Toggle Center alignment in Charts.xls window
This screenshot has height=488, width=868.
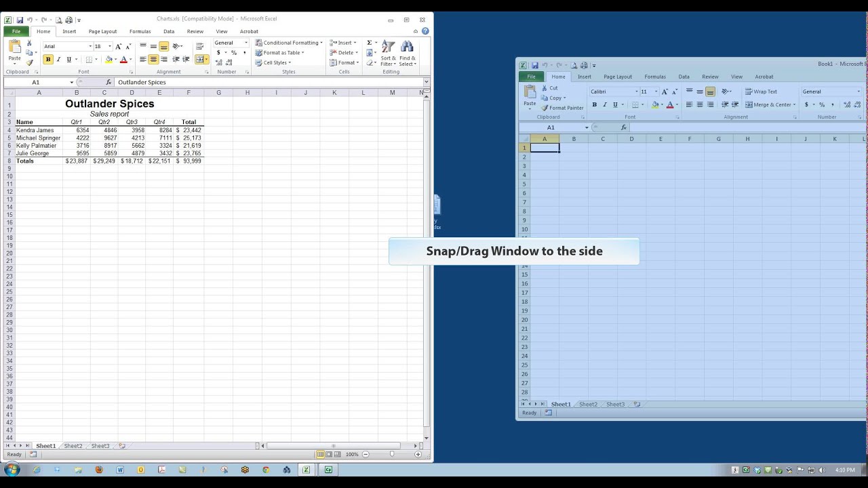coord(153,60)
